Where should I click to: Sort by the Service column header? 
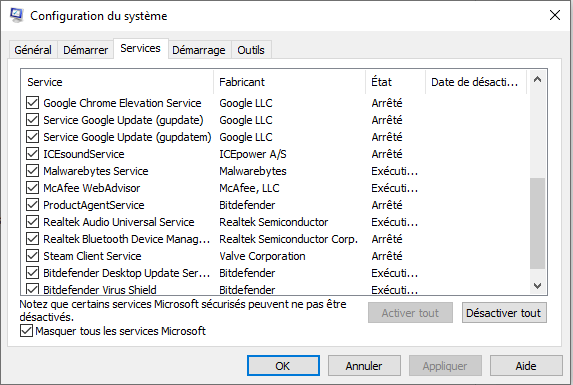tap(118, 82)
